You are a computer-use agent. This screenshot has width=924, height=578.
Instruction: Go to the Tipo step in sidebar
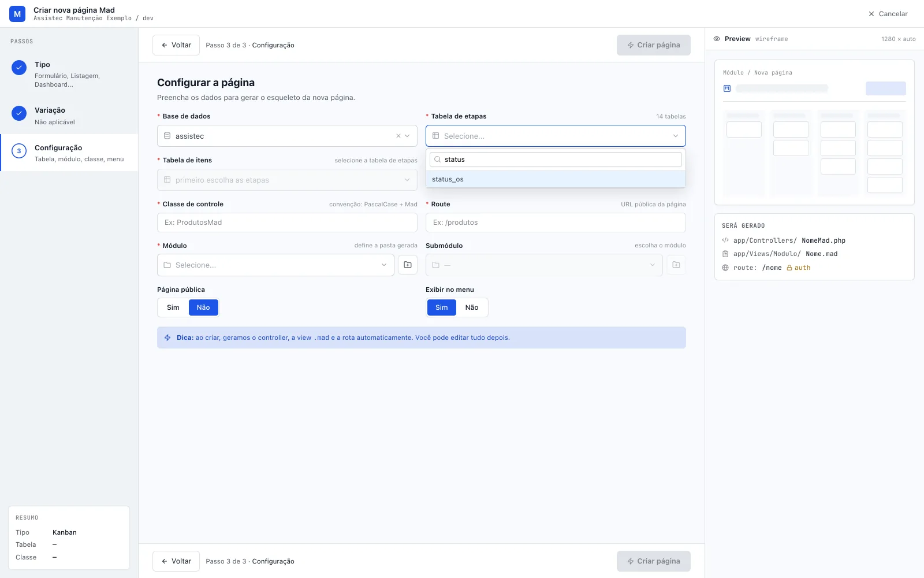(69, 74)
